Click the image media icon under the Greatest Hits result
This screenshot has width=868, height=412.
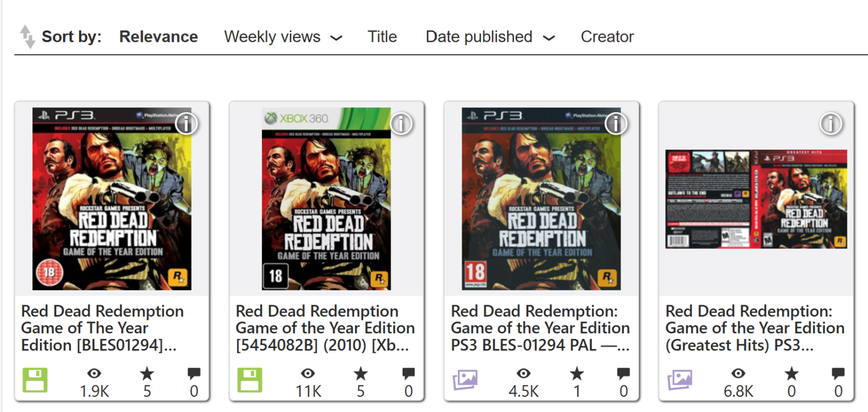click(680, 380)
